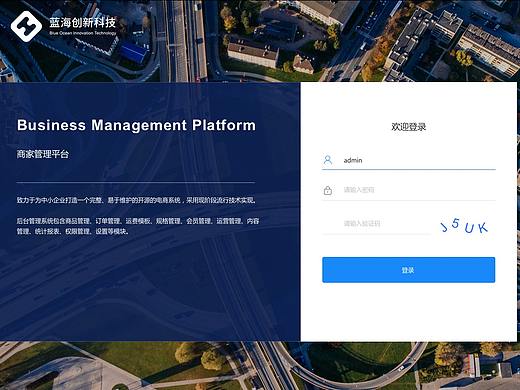
Task: Focus the admin username input field
Action: pyautogui.click(x=409, y=160)
